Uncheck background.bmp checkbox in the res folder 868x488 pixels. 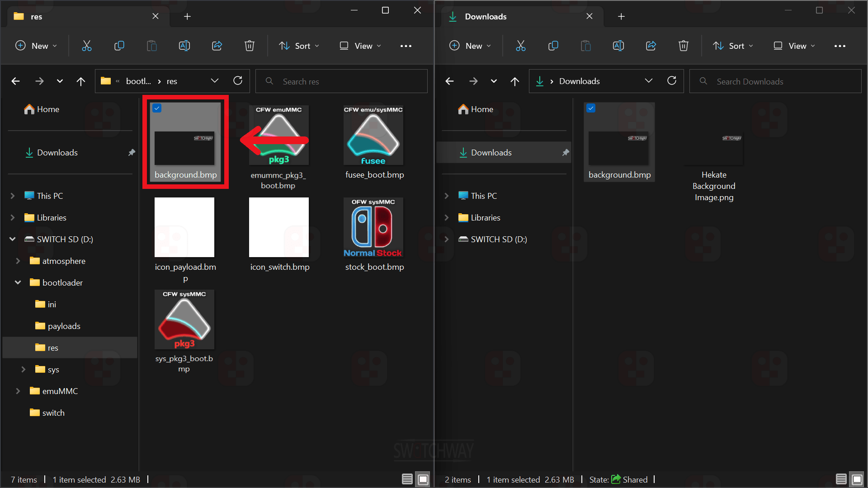click(157, 108)
